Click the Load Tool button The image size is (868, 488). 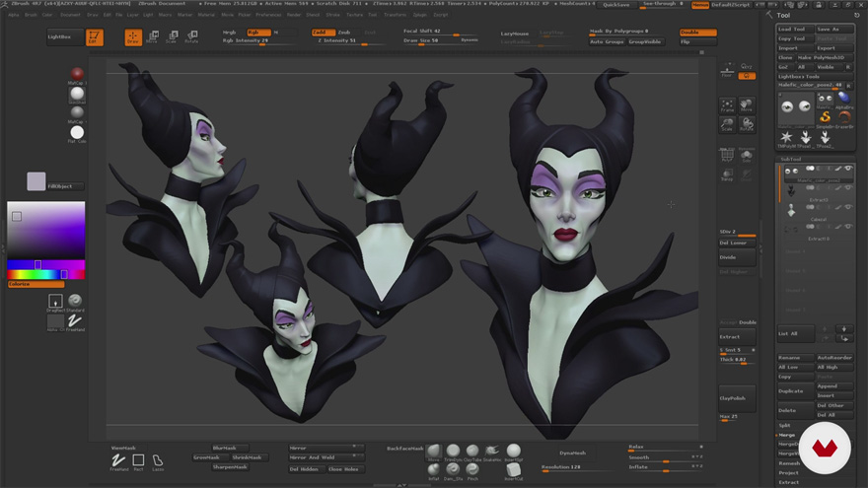793,30
